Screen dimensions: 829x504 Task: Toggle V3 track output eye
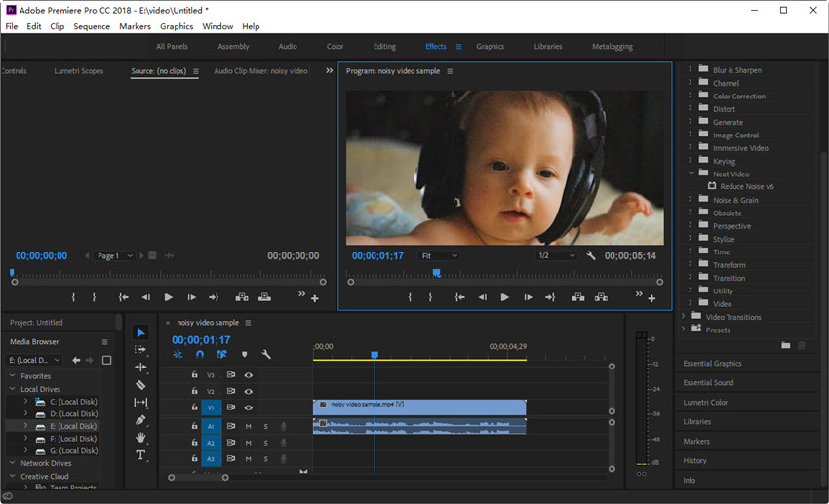(x=248, y=375)
